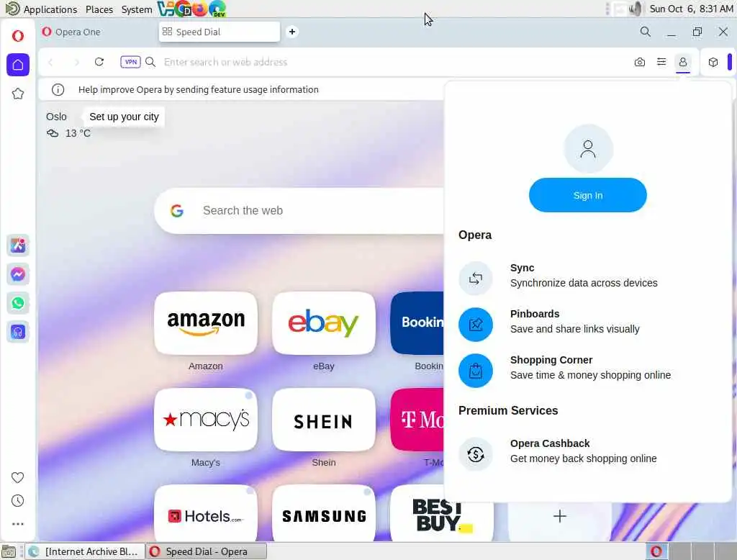Launch Aria AI from the sidebar
Screen dimensions: 737x560
click(x=18, y=245)
